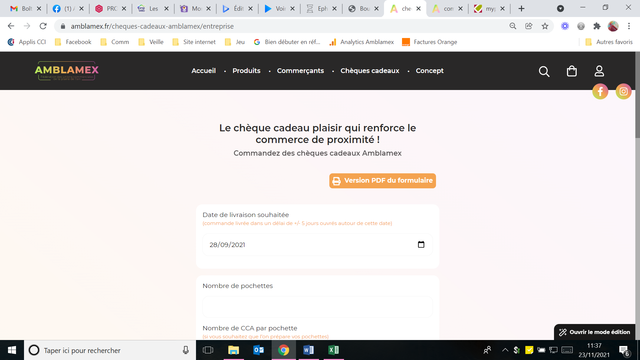Open the Chrome extensions puzzle icon
Screen dimensions: 640x360
coord(597,26)
